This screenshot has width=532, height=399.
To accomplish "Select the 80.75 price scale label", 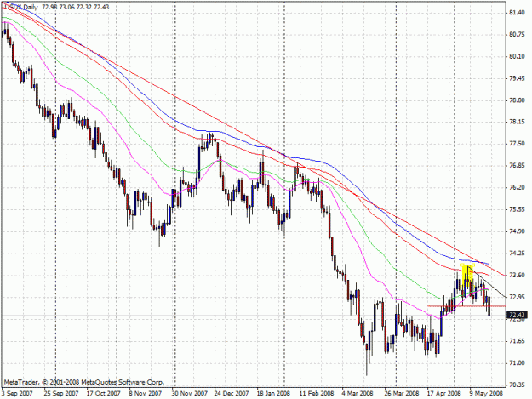I will [517, 35].
